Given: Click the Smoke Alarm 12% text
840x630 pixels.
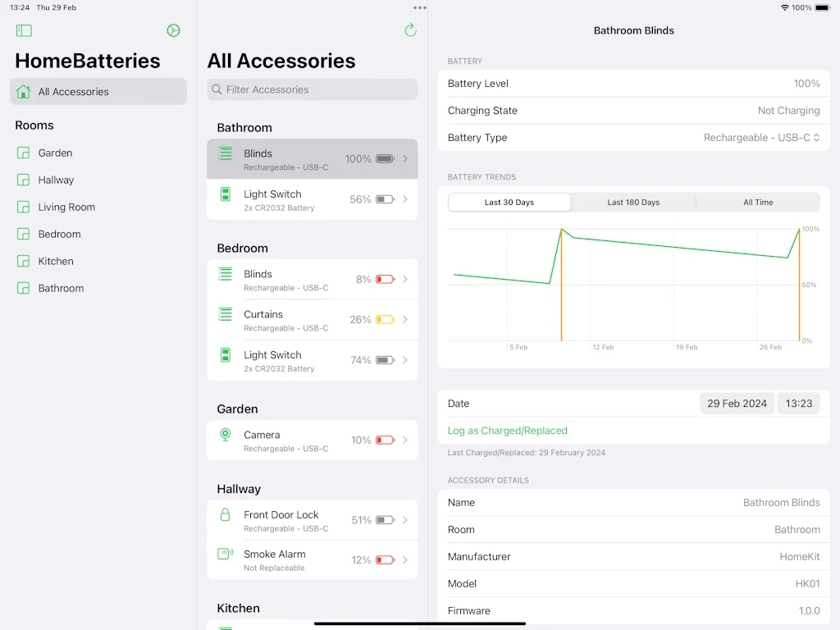Looking at the screenshot, I should click(361, 559).
